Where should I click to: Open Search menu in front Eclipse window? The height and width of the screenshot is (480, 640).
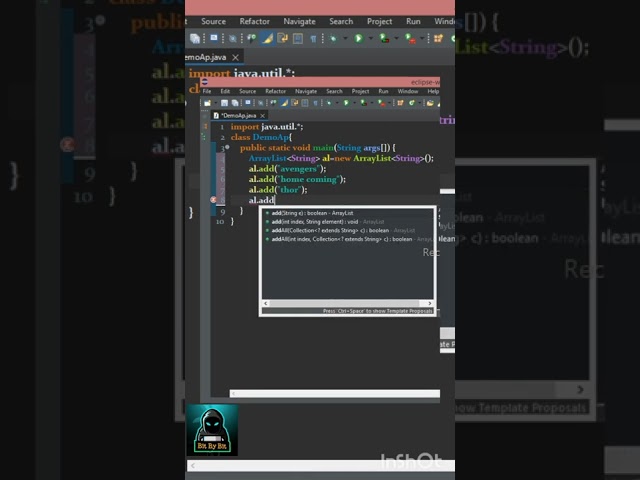[x=334, y=91]
